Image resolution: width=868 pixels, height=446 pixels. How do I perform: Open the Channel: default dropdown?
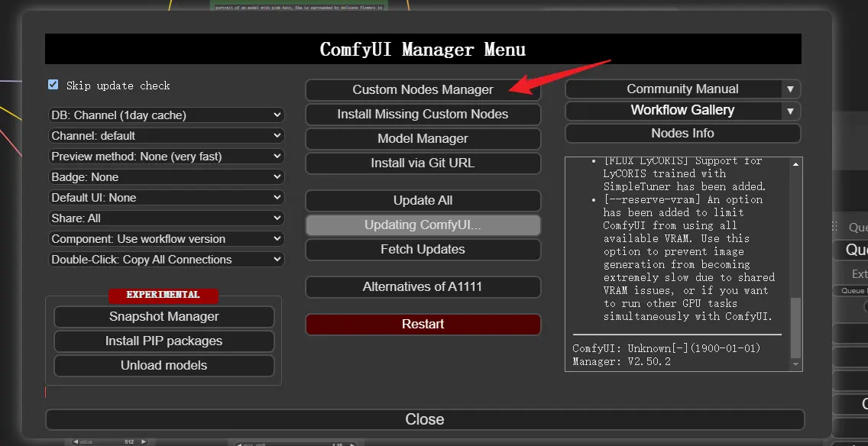click(x=167, y=136)
